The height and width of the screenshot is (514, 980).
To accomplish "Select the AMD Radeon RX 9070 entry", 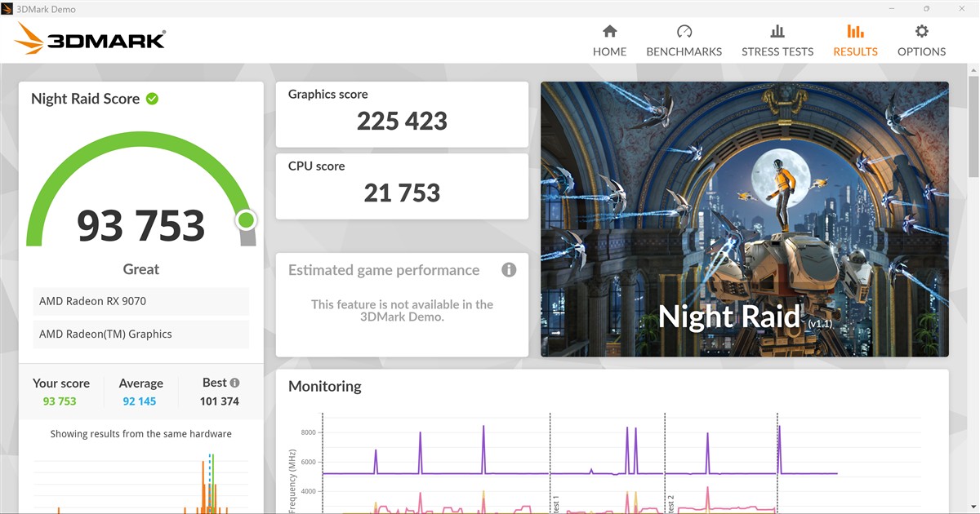I will click(x=141, y=301).
